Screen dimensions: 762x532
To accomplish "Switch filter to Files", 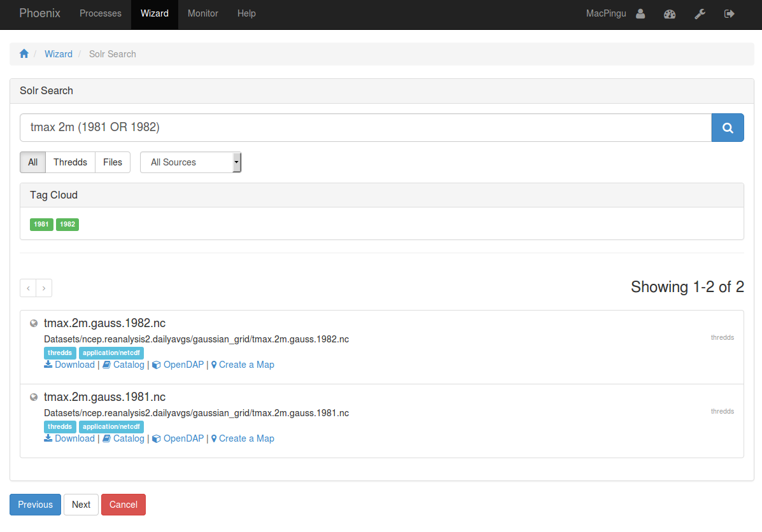I will (x=113, y=162).
